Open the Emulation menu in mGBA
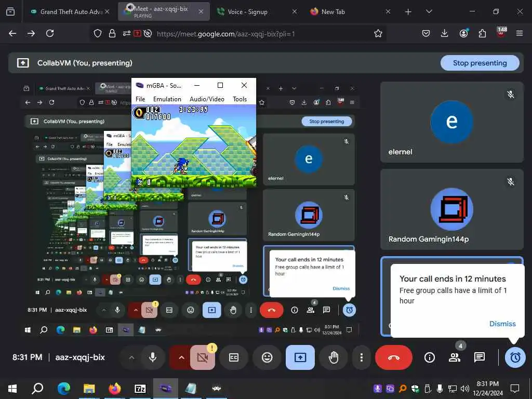The image size is (532, 399). tap(167, 99)
